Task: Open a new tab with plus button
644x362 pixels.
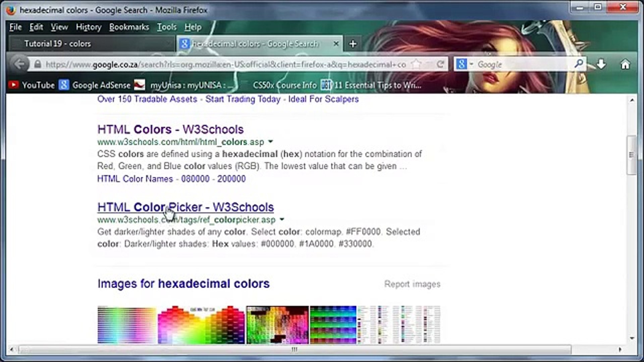Action: coord(353,44)
